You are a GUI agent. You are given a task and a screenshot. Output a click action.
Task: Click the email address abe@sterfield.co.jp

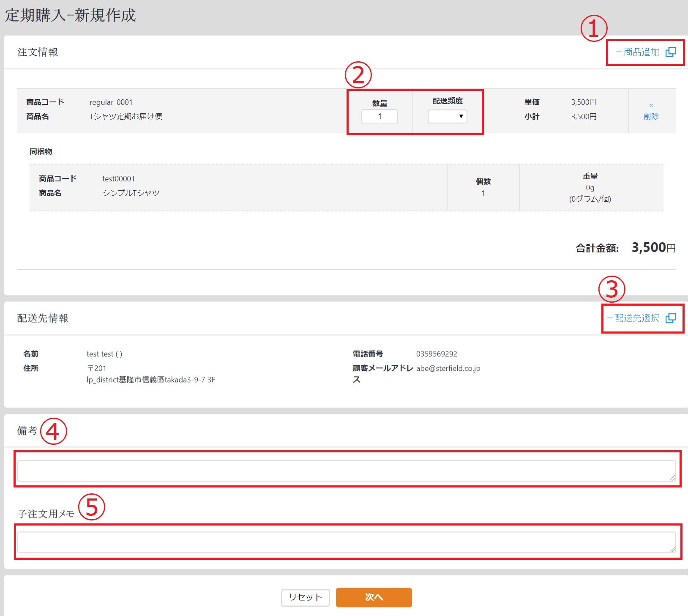448,368
